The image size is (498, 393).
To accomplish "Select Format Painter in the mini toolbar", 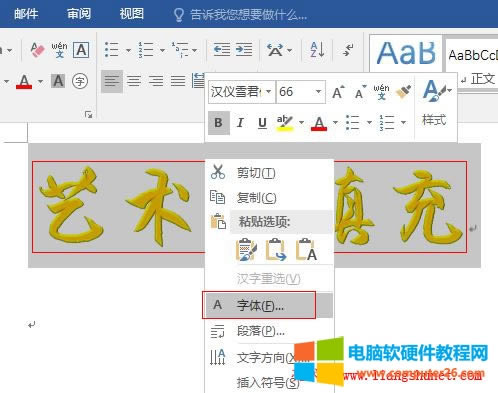I will (x=403, y=92).
